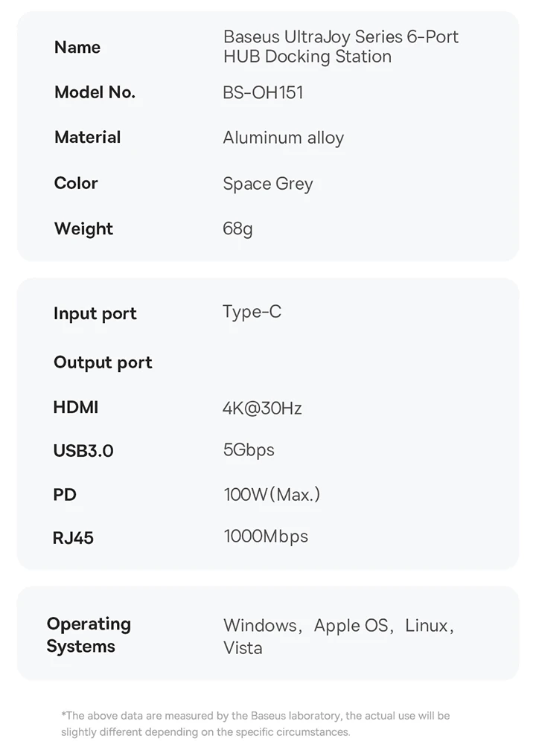Click the "Input port" label

click(x=95, y=313)
